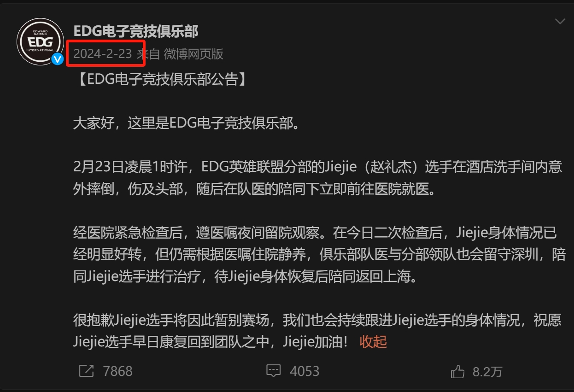574x392 pixels.
Task: Click the 大家好 greeting line
Action: pos(187,123)
